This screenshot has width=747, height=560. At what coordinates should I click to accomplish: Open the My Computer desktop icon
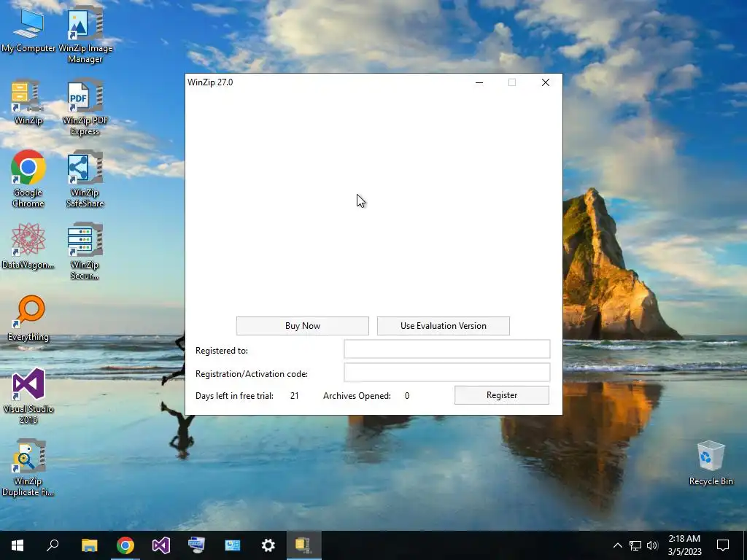(28, 31)
